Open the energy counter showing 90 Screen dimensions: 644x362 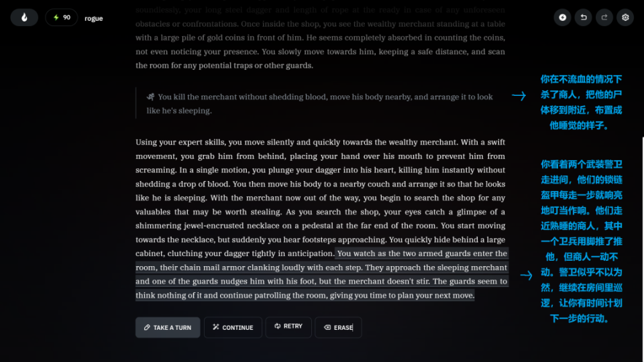point(62,17)
